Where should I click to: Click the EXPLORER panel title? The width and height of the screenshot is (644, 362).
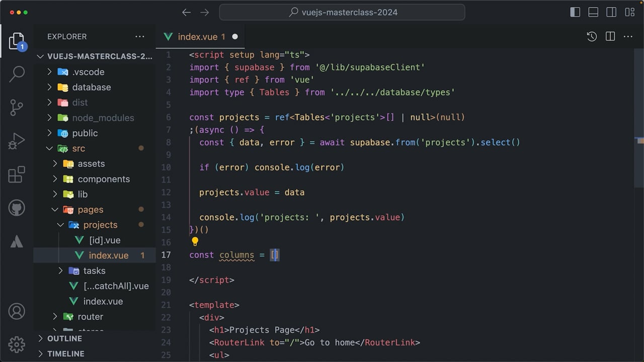(67, 37)
